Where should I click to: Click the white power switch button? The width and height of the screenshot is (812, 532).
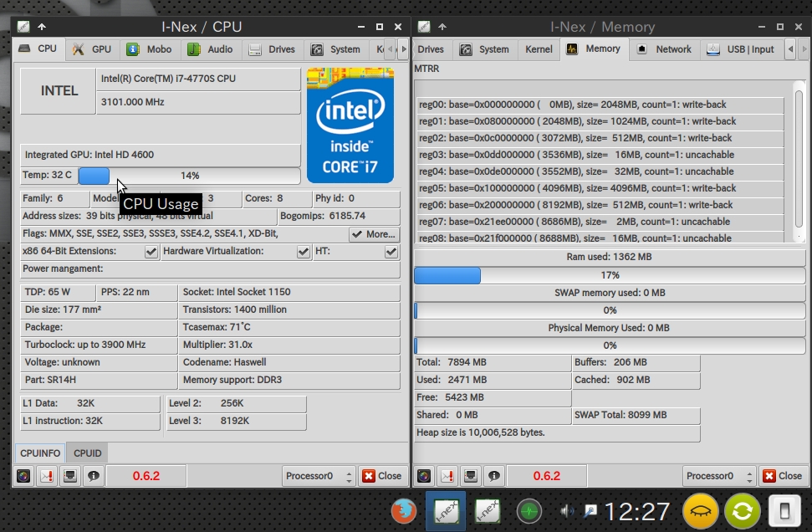(784, 512)
